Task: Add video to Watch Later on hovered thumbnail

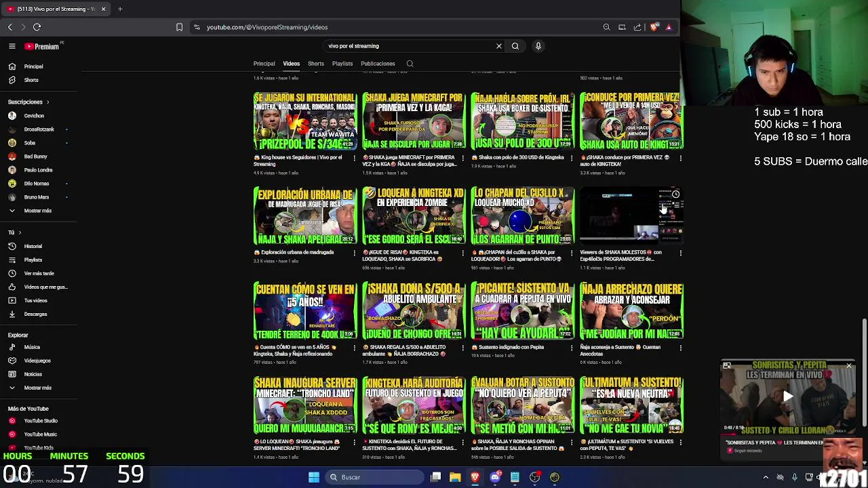Action: [675, 195]
